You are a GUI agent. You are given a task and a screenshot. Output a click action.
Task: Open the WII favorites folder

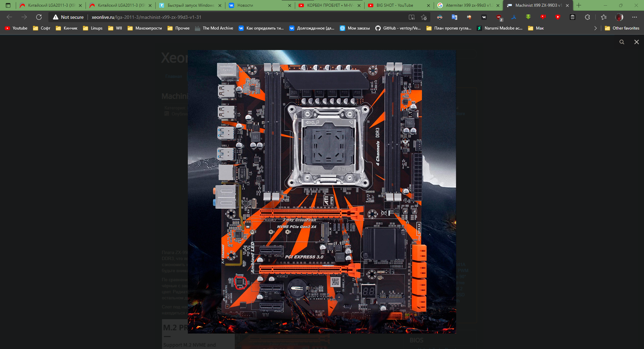(115, 28)
